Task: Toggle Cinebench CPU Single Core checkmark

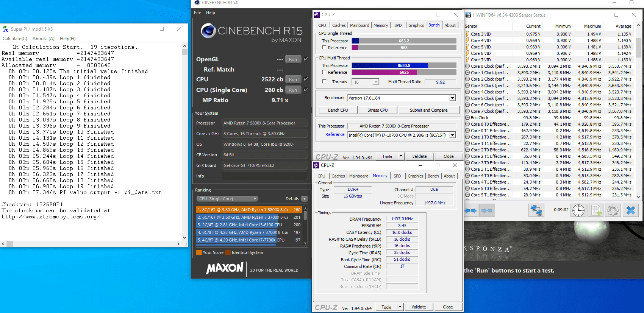Action: pyautogui.click(x=306, y=90)
